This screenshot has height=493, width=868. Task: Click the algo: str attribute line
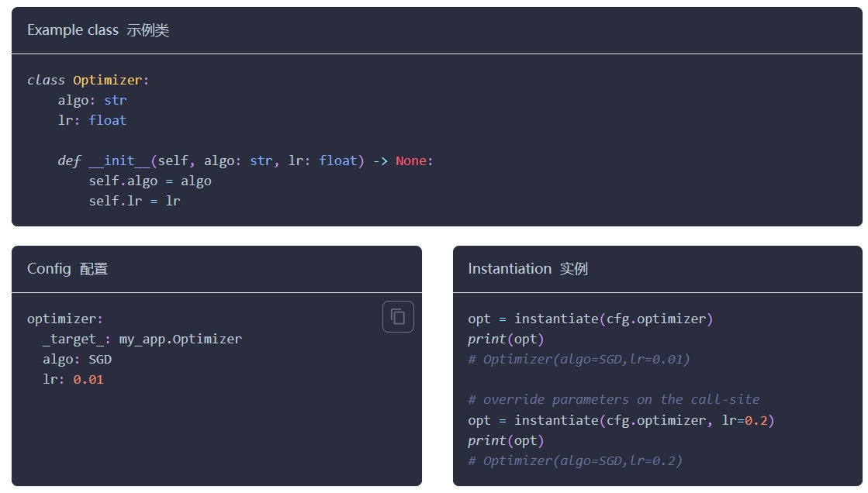92,100
